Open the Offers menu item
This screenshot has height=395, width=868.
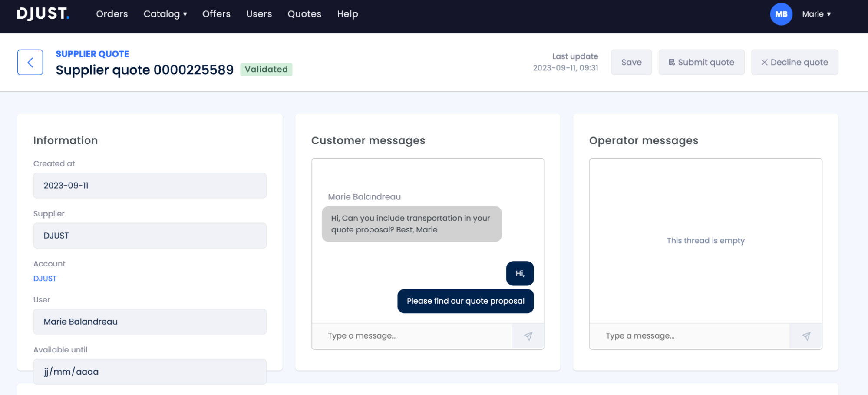point(216,14)
